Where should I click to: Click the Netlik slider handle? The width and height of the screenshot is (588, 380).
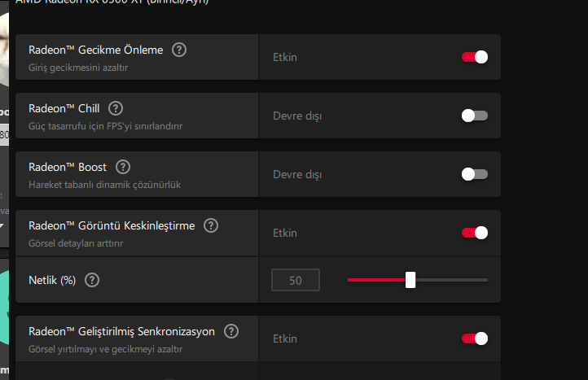pyautogui.click(x=410, y=280)
